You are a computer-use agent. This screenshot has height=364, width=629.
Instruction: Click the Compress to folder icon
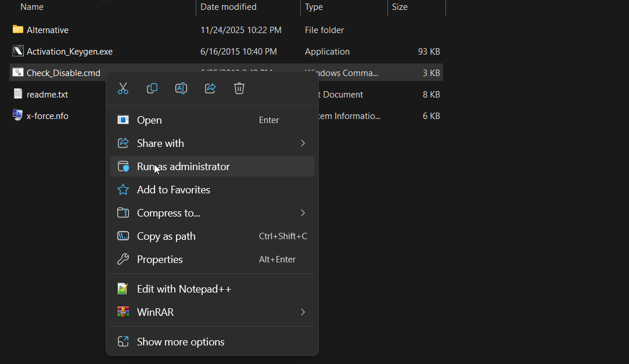123,213
